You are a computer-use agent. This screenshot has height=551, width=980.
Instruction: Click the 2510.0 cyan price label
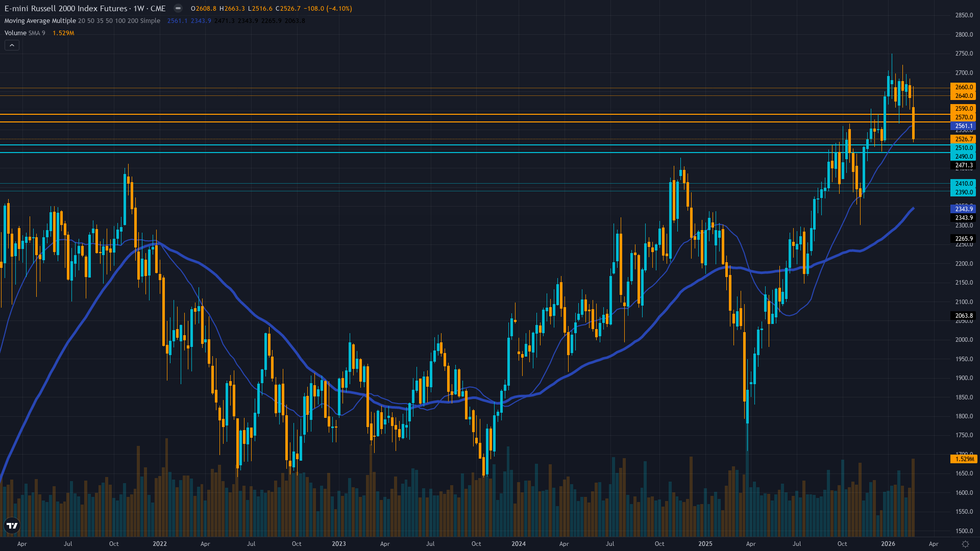pyautogui.click(x=964, y=148)
